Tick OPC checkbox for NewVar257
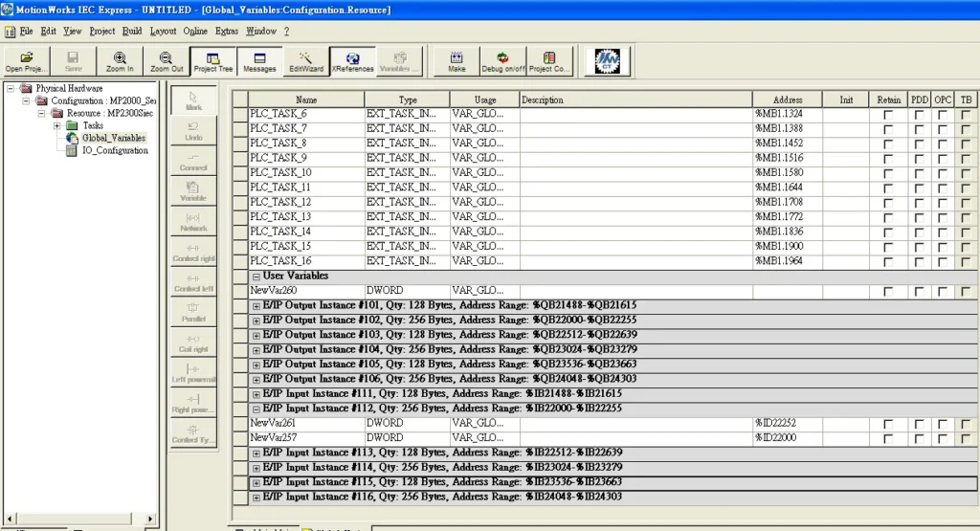 coord(943,438)
